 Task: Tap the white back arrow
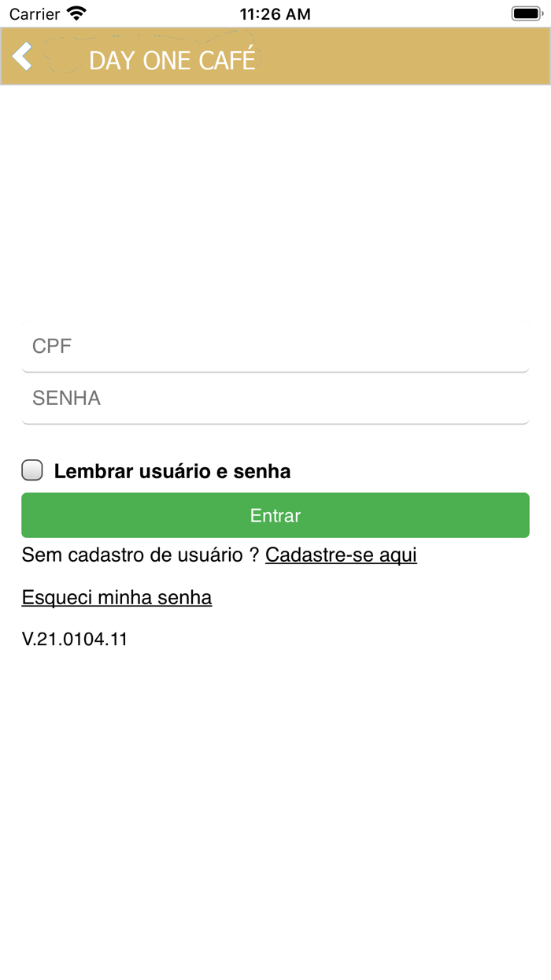click(x=23, y=57)
